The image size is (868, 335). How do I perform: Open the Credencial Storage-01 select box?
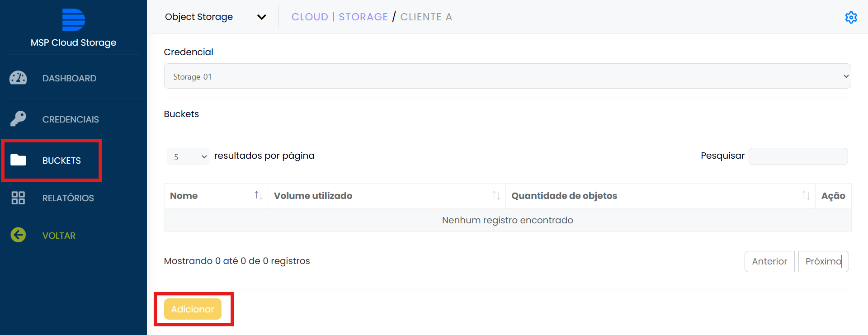click(x=507, y=76)
